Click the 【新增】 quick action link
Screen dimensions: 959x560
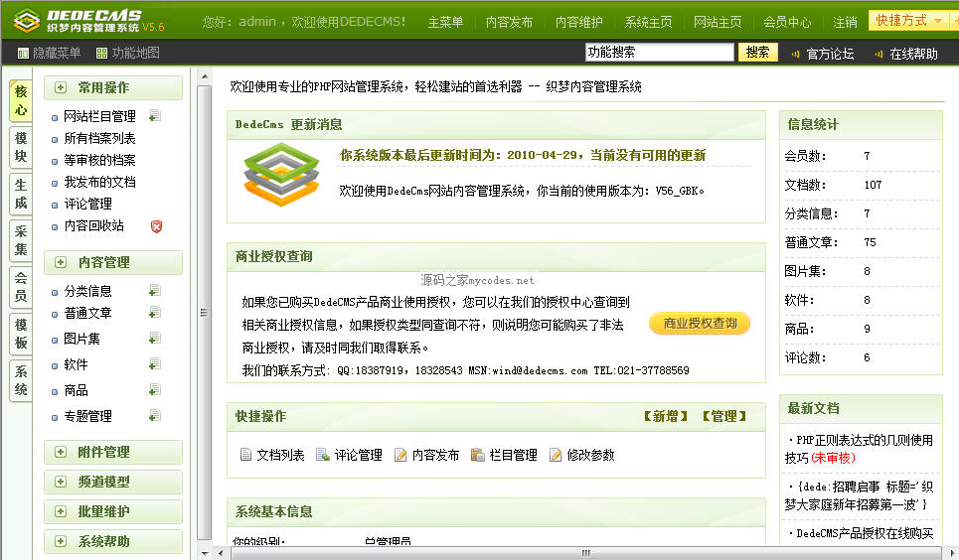[x=666, y=416]
